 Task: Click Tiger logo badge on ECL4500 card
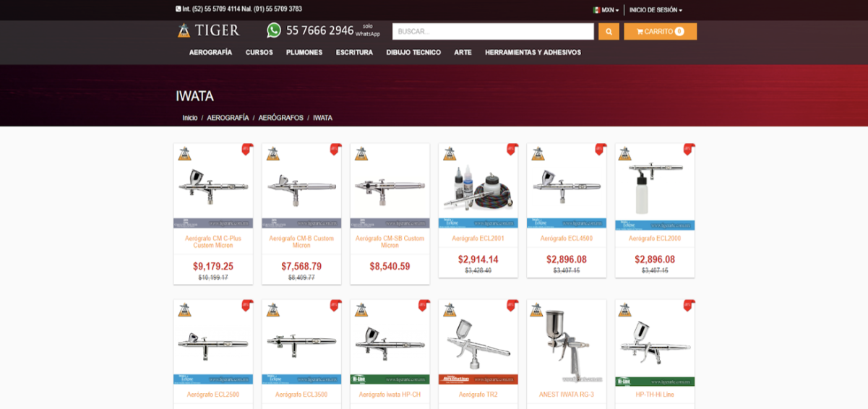click(x=538, y=153)
